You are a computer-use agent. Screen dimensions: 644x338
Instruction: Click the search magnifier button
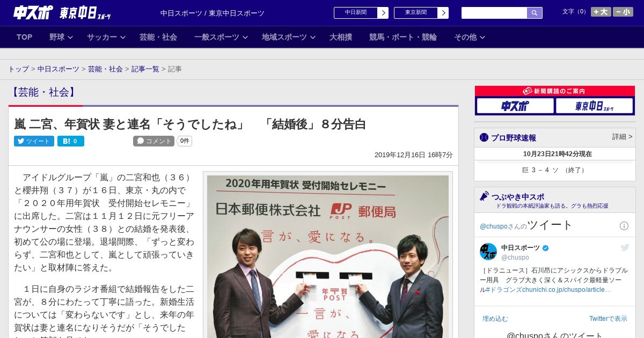535,13
